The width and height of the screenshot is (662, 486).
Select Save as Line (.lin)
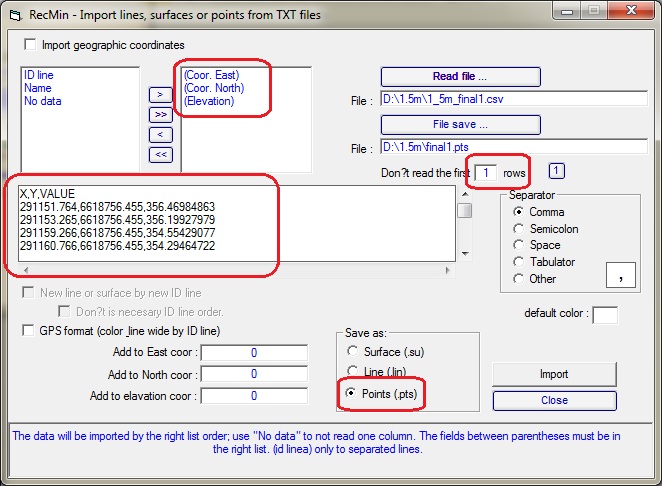click(x=351, y=372)
